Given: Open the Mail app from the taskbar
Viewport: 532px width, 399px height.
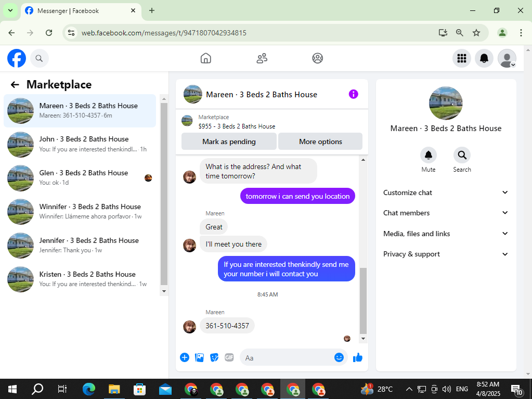Looking at the screenshot, I should point(165,389).
